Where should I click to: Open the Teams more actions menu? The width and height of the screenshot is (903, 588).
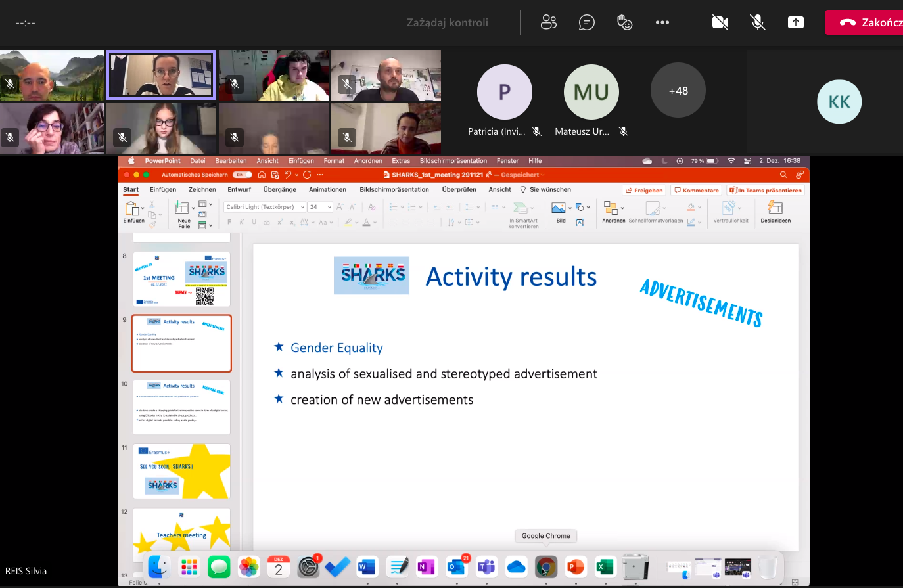[x=662, y=22]
